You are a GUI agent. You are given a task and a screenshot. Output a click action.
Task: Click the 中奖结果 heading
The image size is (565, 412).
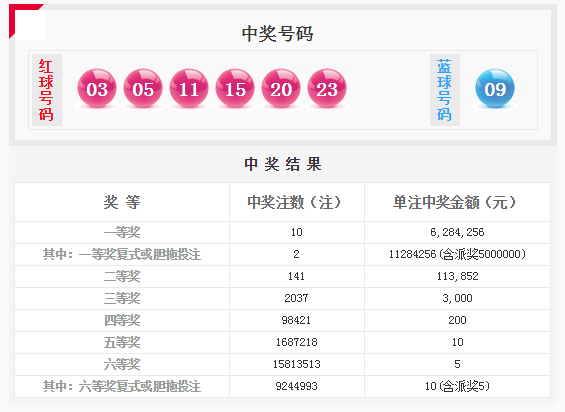pyautogui.click(x=283, y=164)
